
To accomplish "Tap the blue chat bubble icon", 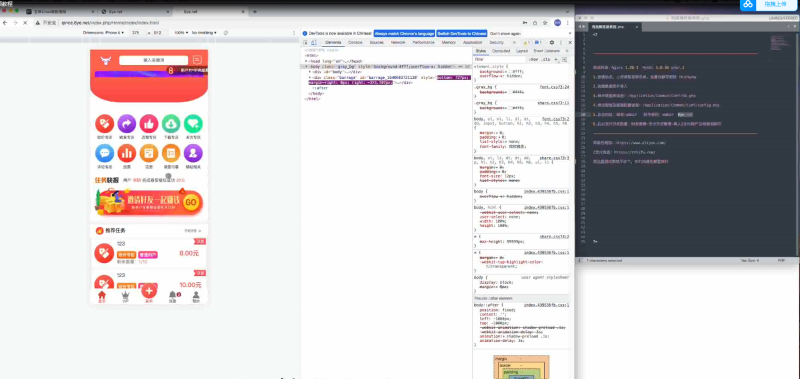I will click(105, 153).
